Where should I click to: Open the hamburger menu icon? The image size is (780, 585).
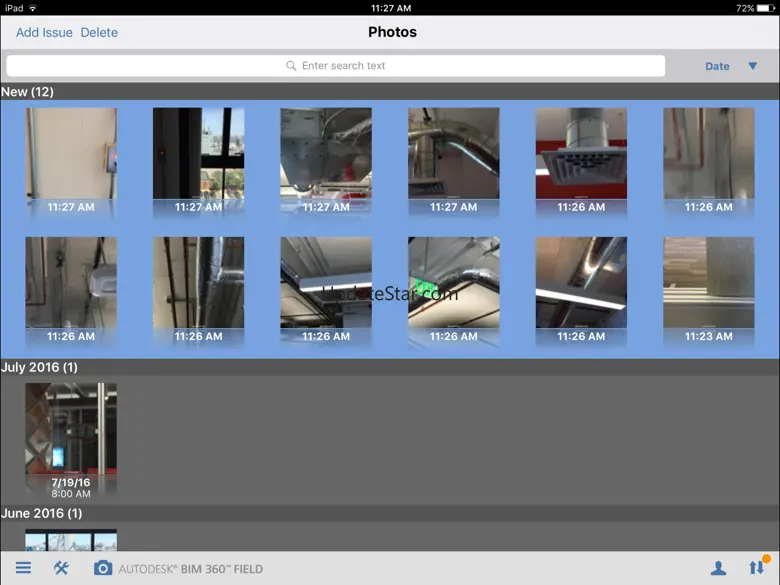23,568
